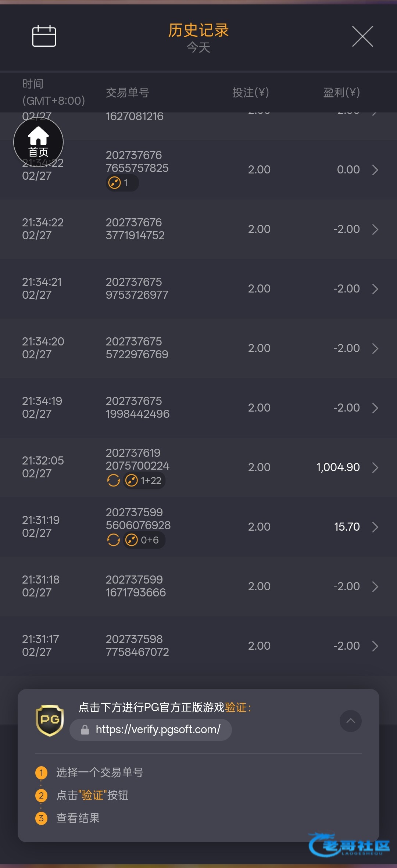The width and height of the screenshot is (397, 868).
Task: Click free spin icon on 15.70 record
Action: click(113, 540)
